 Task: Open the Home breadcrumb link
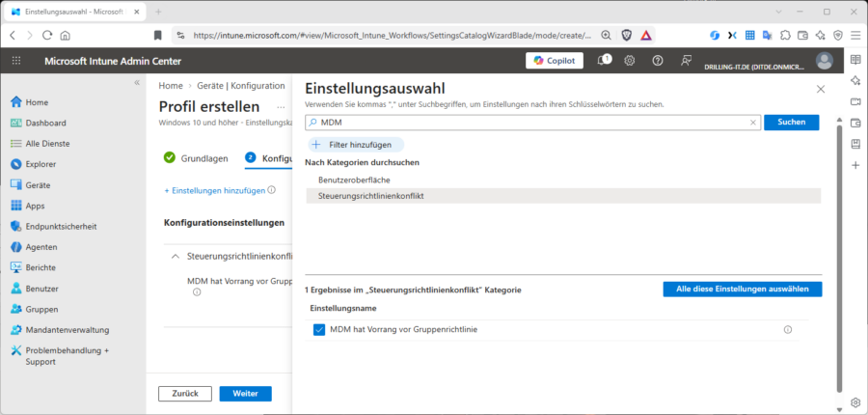tap(171, 86)
